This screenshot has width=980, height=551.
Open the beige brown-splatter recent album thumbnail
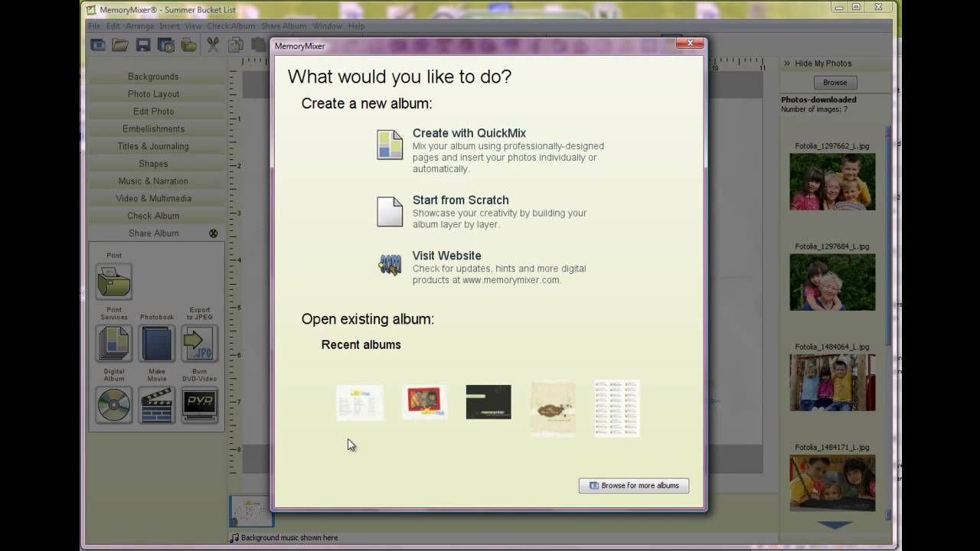[x=553, y=409]
